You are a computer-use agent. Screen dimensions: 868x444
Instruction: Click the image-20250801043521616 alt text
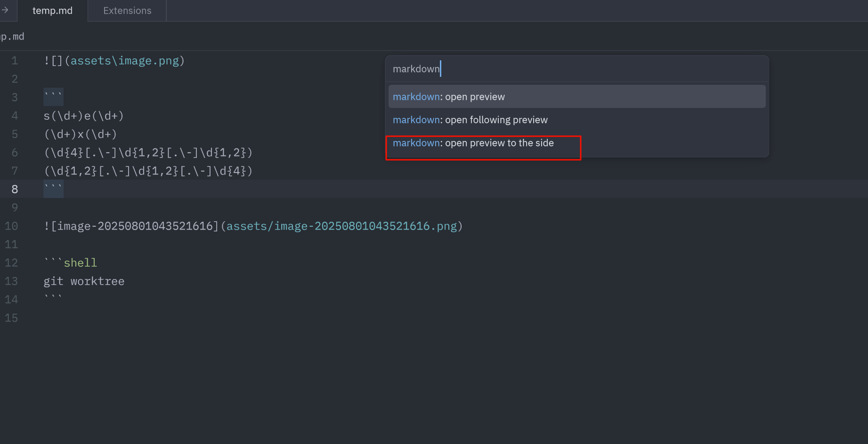point(135,226)
